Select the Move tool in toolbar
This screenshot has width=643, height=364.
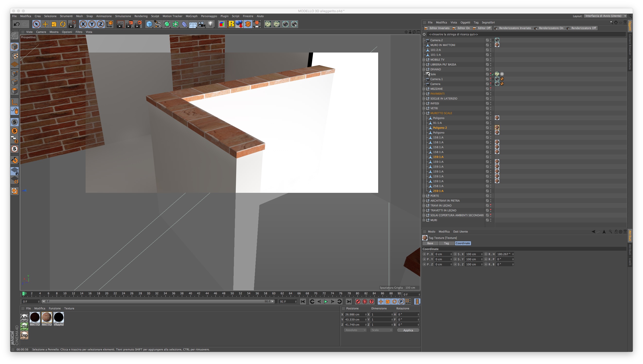click(x=45, y=24)
